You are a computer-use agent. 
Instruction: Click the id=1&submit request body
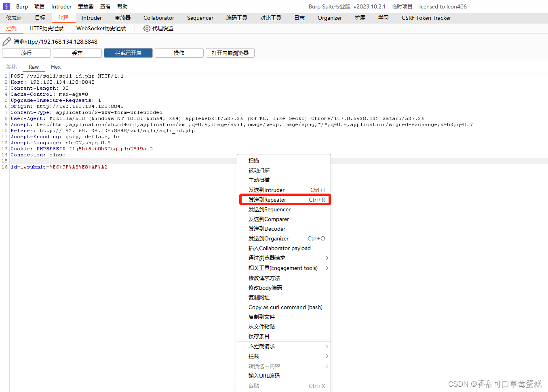(x=59, y=167)
